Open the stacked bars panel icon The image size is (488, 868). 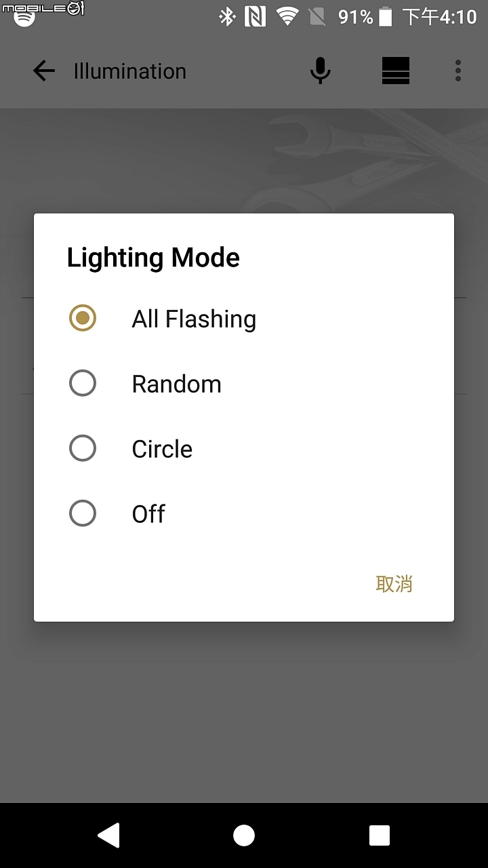396,71
